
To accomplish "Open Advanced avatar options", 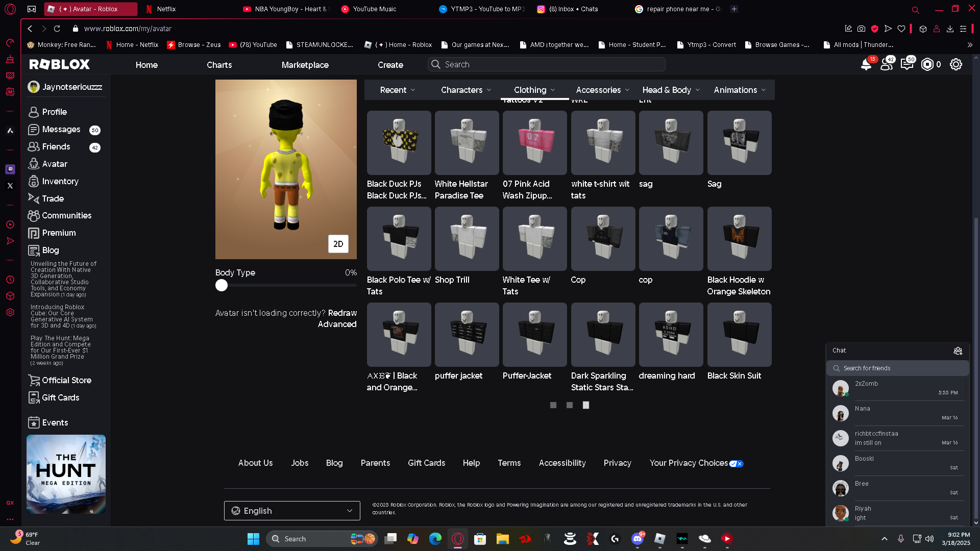I will pyautogui.click(x=337, y=324).
